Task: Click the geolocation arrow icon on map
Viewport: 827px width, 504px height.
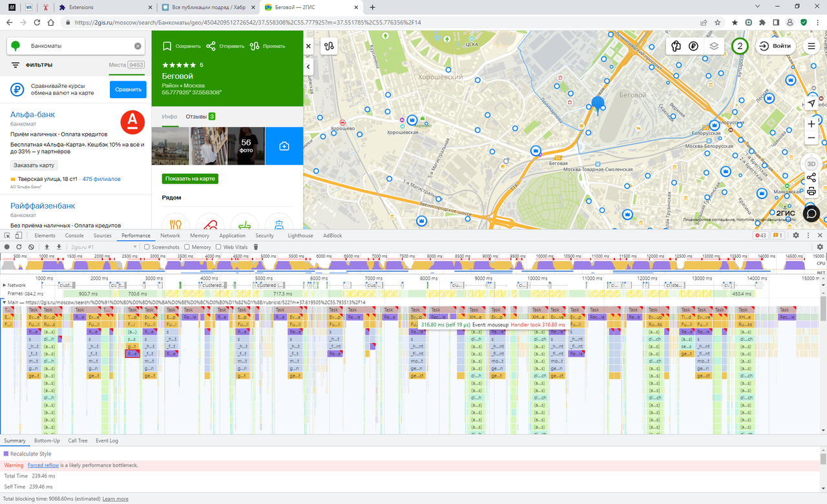Action: click(811, 103)
